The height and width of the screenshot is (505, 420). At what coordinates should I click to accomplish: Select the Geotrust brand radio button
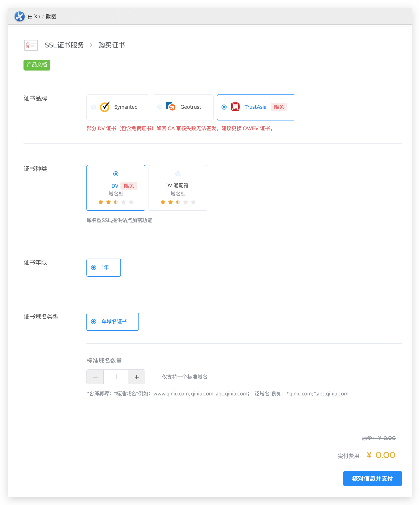click(160, 107)
